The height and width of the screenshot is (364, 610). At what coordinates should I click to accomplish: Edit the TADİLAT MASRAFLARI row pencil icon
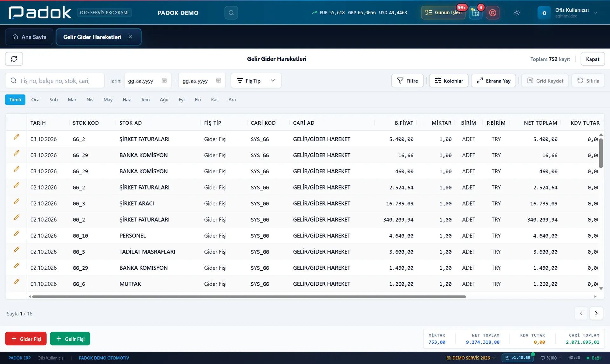click(17, 250)
